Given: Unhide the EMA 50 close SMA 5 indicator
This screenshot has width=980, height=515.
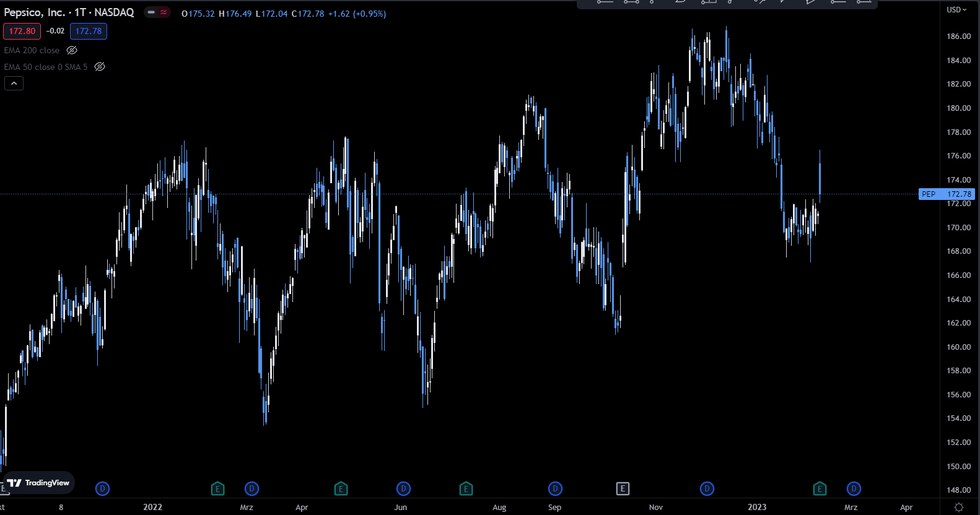Looking at the screenshot, I should pyautogui.click(x=100, y=67).
